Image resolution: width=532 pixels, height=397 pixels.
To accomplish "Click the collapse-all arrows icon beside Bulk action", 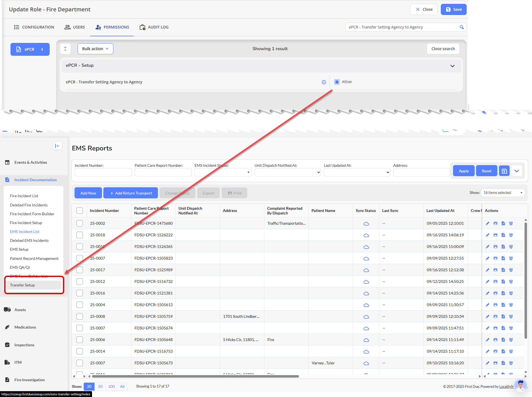I will pyautogui.click(x=65, y=49).
